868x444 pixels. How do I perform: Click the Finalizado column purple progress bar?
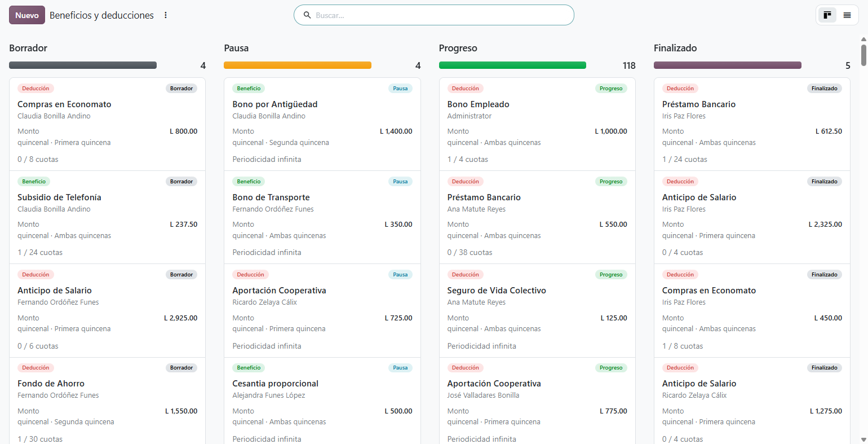(x=728, y=65)
